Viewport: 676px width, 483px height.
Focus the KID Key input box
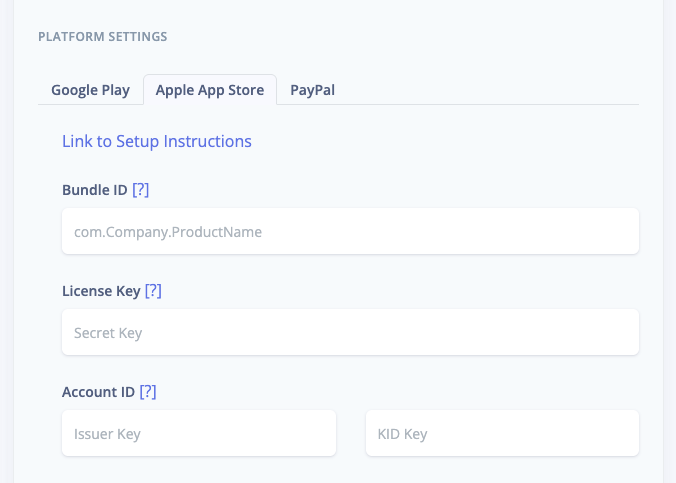[502, 433]
